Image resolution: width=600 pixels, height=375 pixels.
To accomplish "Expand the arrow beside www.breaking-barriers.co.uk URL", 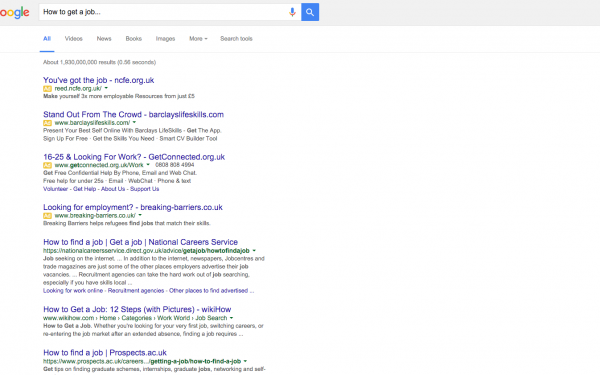I will (140, 215).
